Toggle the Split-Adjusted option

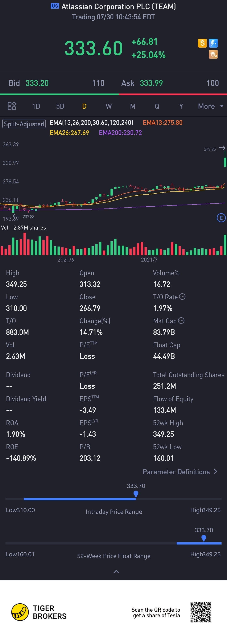point(24,124)
